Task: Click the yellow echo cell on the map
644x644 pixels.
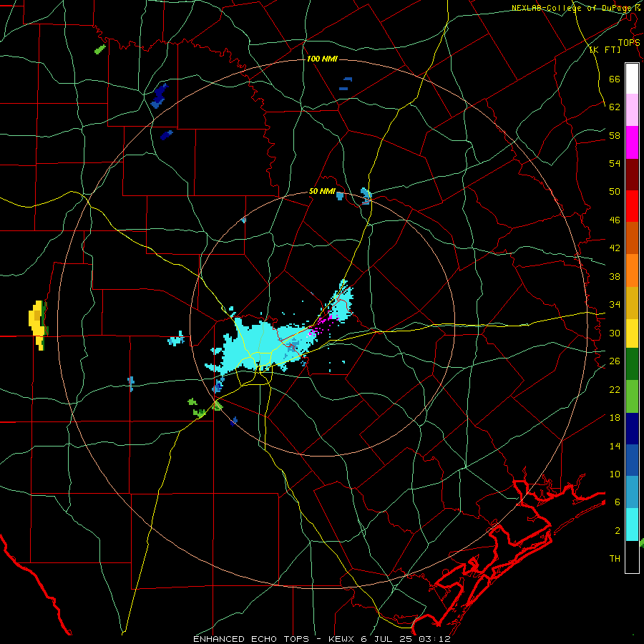Action: pos(38,324)
